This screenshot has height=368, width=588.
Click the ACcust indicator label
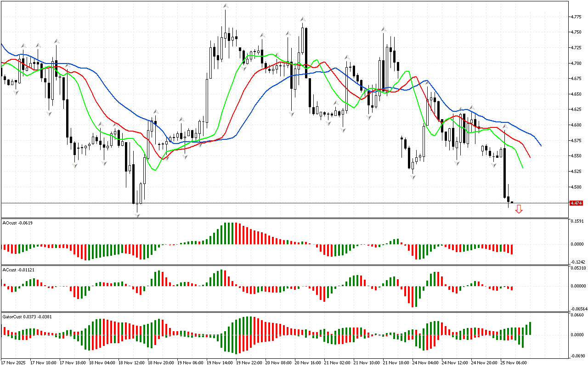coord(16,270)
